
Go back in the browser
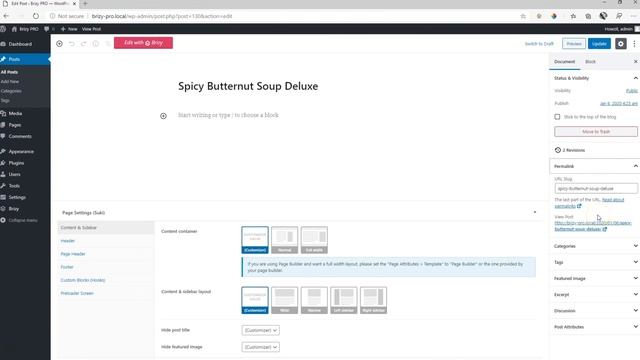pyautogui.click(x=6, y=16)
